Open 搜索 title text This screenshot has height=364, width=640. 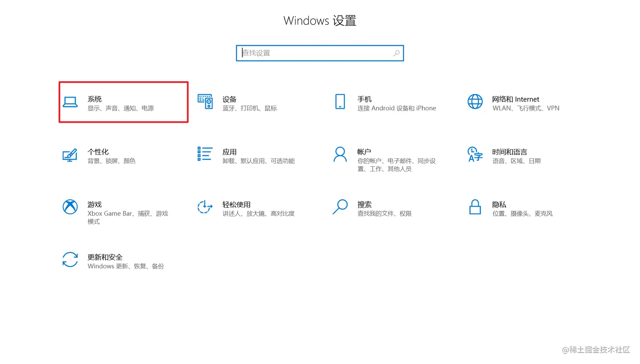click(364, 204)
